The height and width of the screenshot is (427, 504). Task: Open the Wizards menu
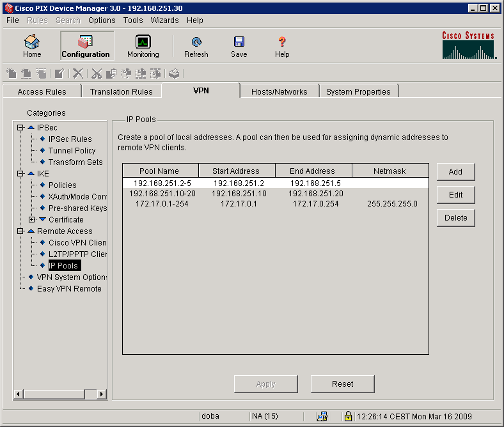(x=164, y=20)
